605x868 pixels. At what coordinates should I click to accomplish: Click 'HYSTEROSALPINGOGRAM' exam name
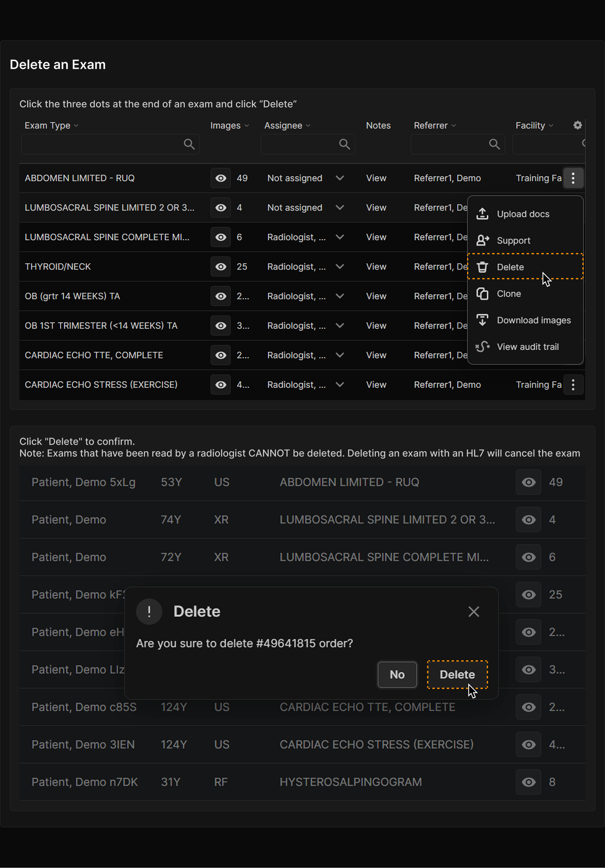[351, 782]
